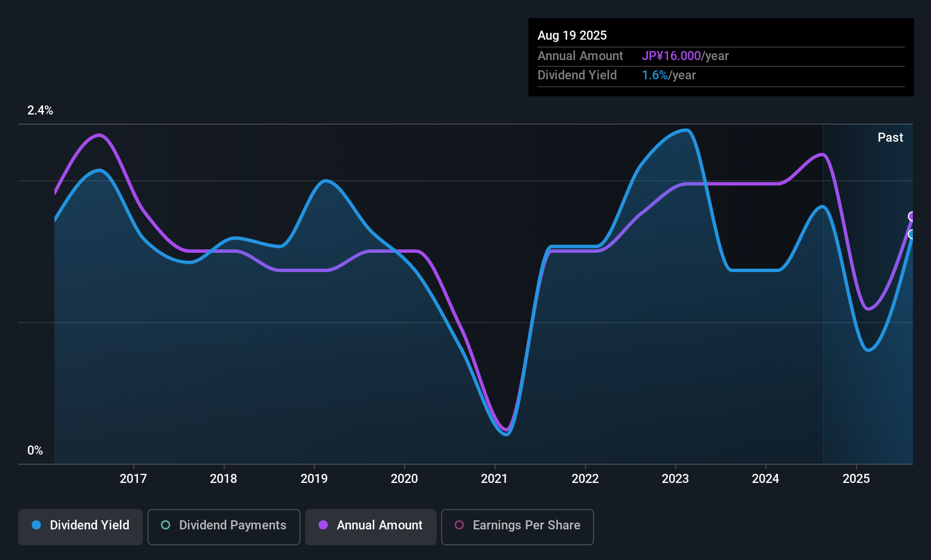
Task: Click the pink Earnings Per Share legend circle
Action: (459, 525)
